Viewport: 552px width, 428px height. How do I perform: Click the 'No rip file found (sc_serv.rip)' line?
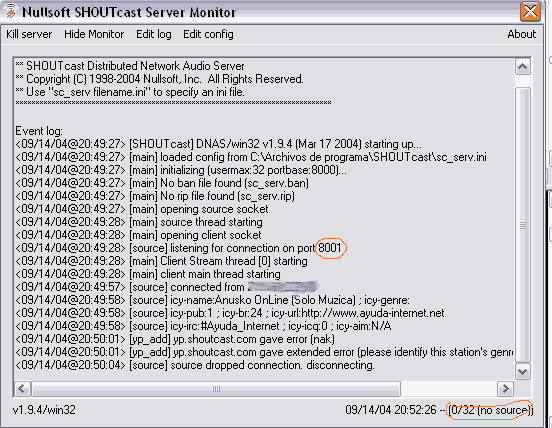point(155,196)
